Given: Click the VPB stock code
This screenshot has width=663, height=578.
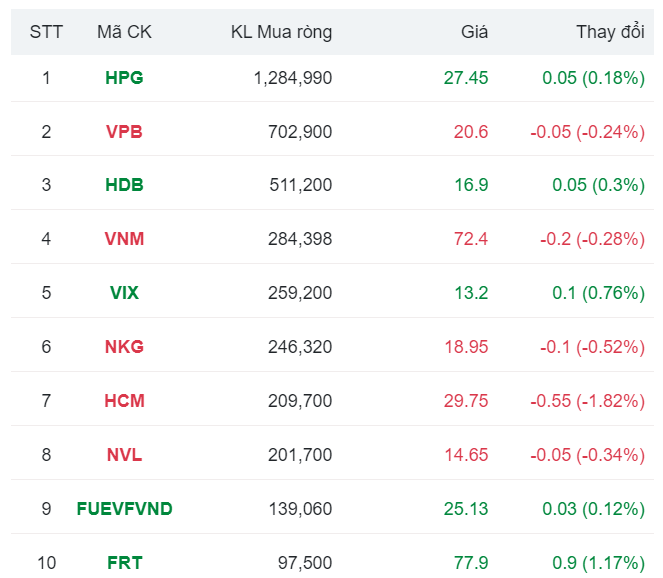Looking at the screenshot, I should (x=124, y=132).
